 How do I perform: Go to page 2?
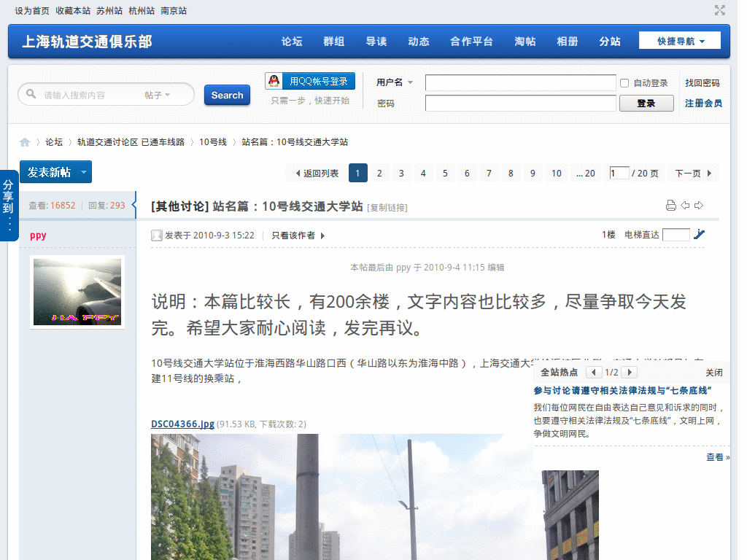pyautogui.click(x=379, y=174)
